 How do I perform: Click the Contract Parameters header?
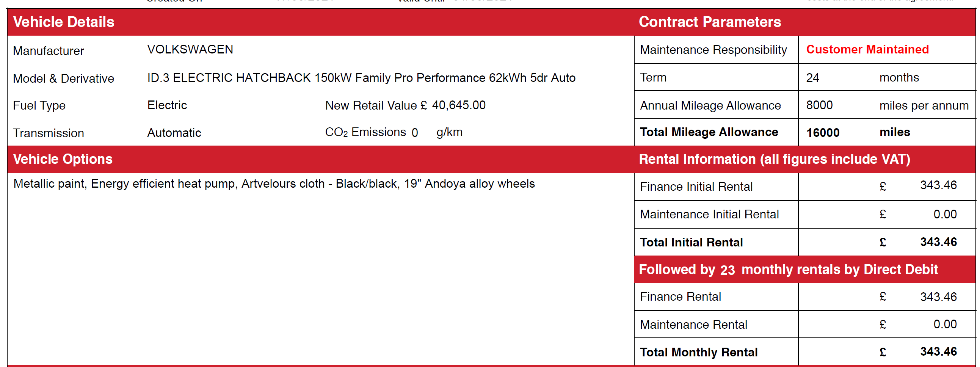tap(710, 22)
